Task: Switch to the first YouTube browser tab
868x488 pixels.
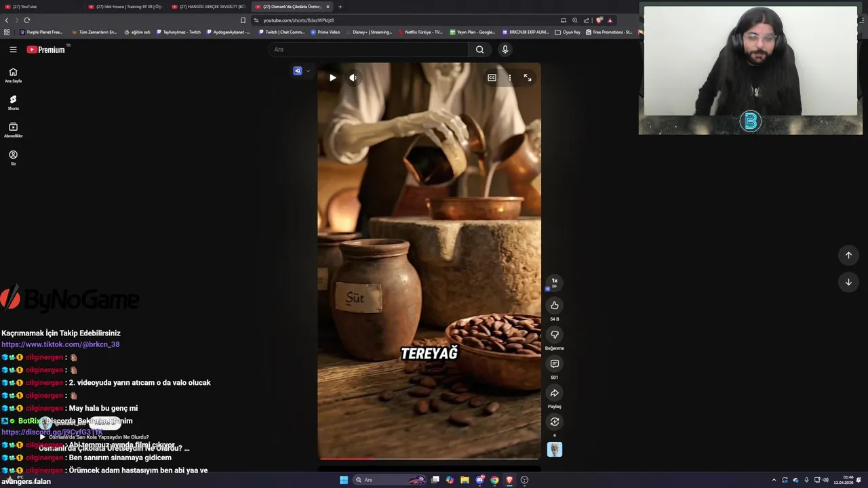Action: tap(41, 7)
